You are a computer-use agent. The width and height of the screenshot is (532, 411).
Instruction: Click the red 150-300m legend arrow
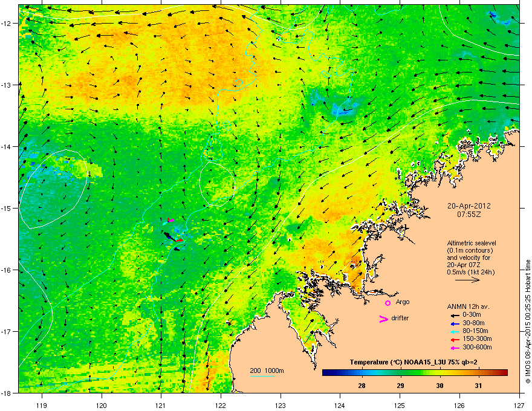click(455, 340)
